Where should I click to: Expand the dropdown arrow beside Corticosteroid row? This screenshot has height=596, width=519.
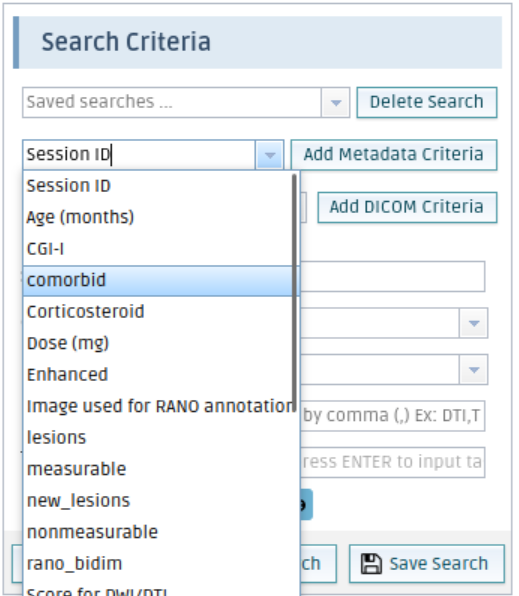pyautogui.click(x=473, y=323)
